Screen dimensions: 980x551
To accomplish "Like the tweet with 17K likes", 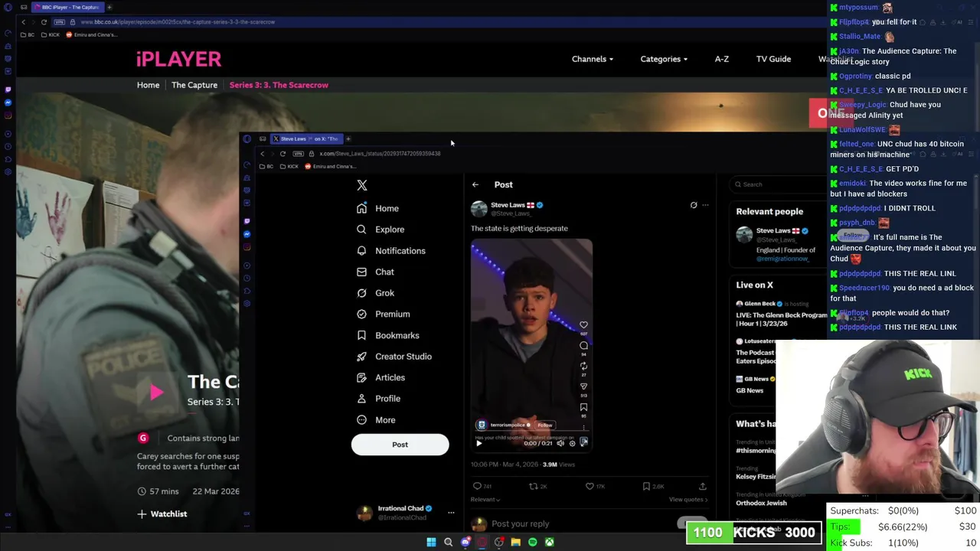I will pyautogui.click(x=595, y=486).
